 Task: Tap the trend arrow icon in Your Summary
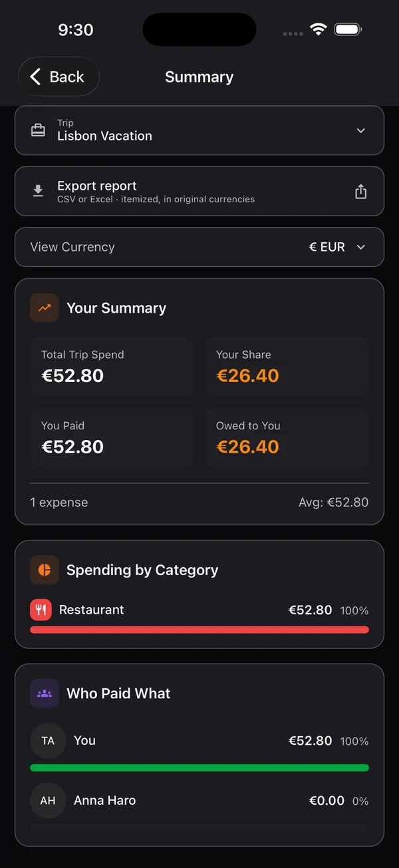[x=45, y=308]
